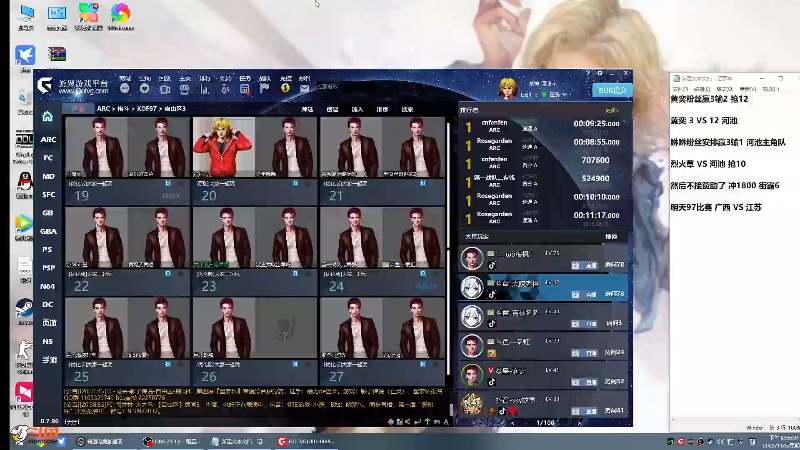800x450 pixels.
Task: Click the blue icon on room 27 bar
Action: 423,364
